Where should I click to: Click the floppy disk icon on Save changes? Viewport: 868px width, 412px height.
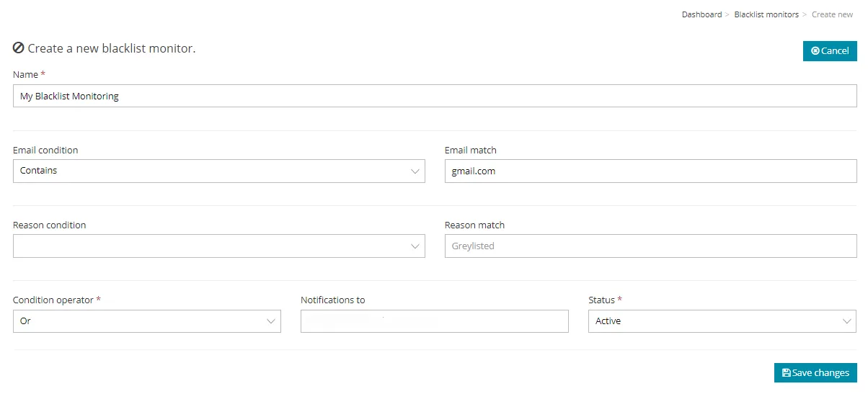[x=786, y=373]
